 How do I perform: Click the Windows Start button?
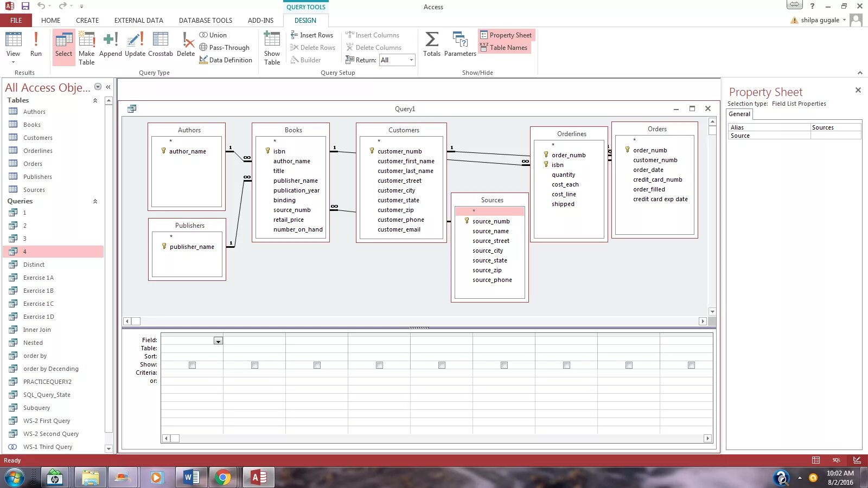pos(15,478)
